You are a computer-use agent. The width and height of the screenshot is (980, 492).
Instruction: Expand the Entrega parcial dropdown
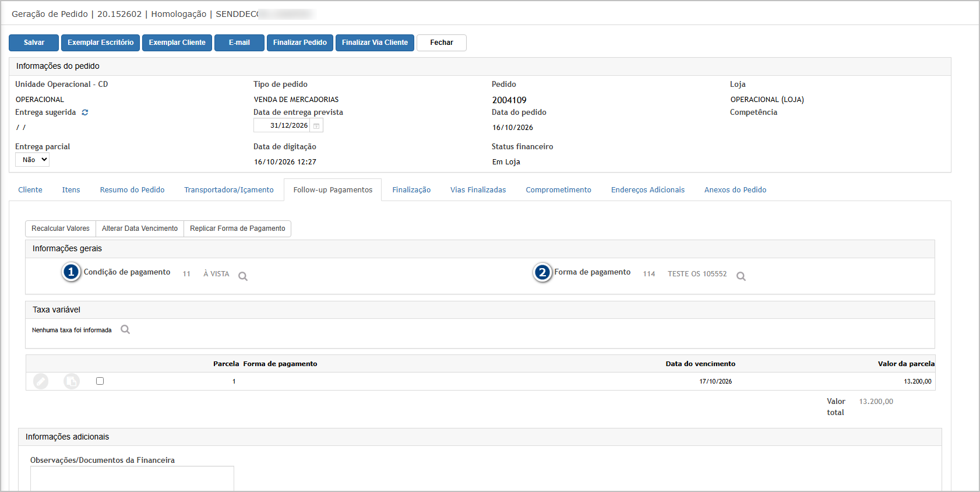[x=33, y=160]
